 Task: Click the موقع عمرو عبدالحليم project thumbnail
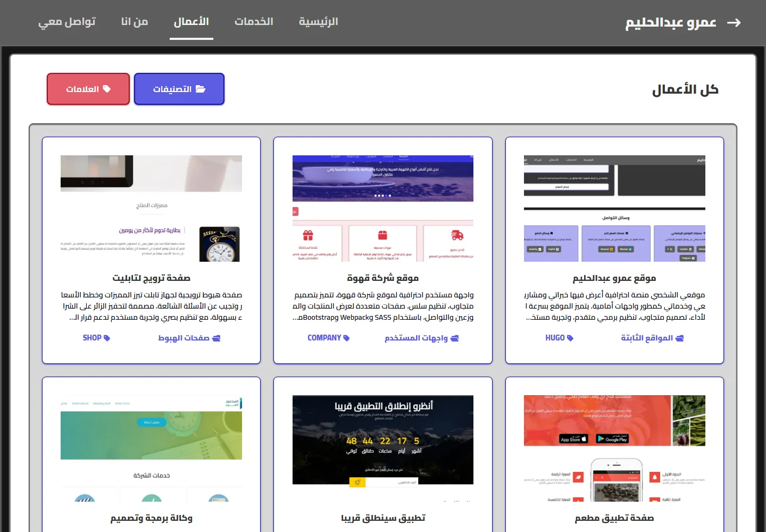pyautogui.click(x=614, y=209)
